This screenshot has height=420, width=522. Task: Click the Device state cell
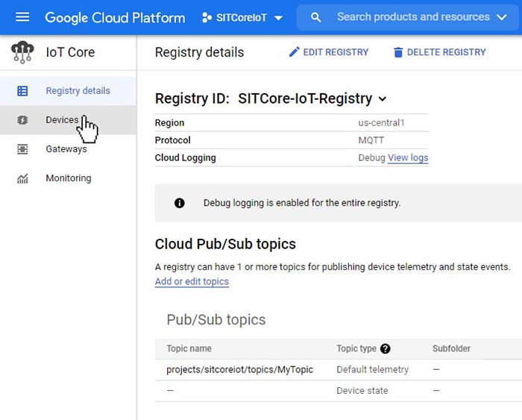point(362,390)
